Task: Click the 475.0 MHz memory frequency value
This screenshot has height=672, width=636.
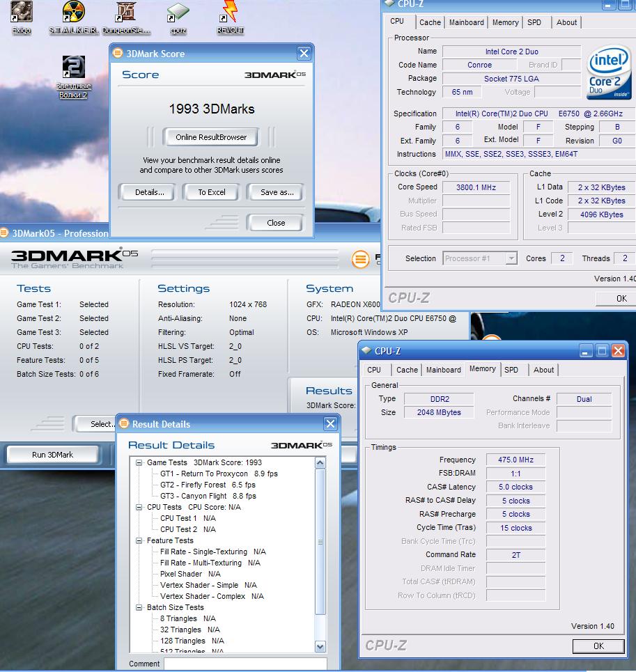Action: point(515,460)
